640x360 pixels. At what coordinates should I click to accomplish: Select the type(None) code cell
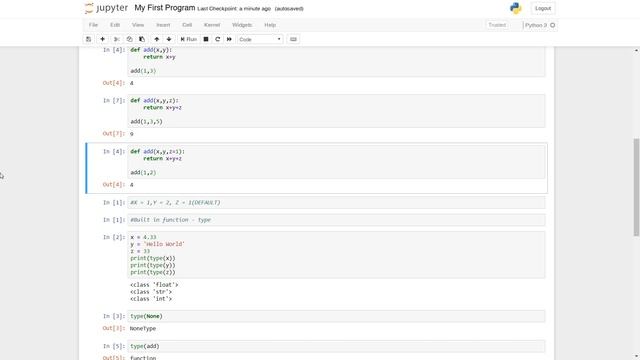click(x=336, y=316)
